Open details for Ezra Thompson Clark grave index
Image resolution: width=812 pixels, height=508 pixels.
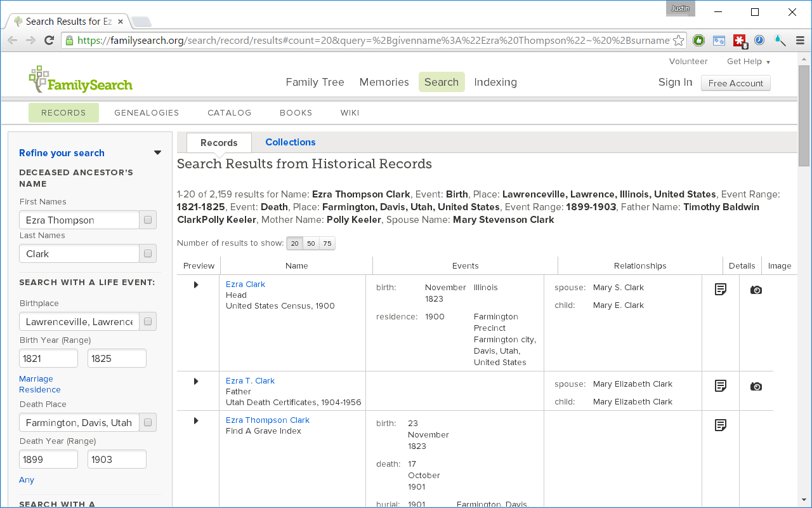coord(721,425)
